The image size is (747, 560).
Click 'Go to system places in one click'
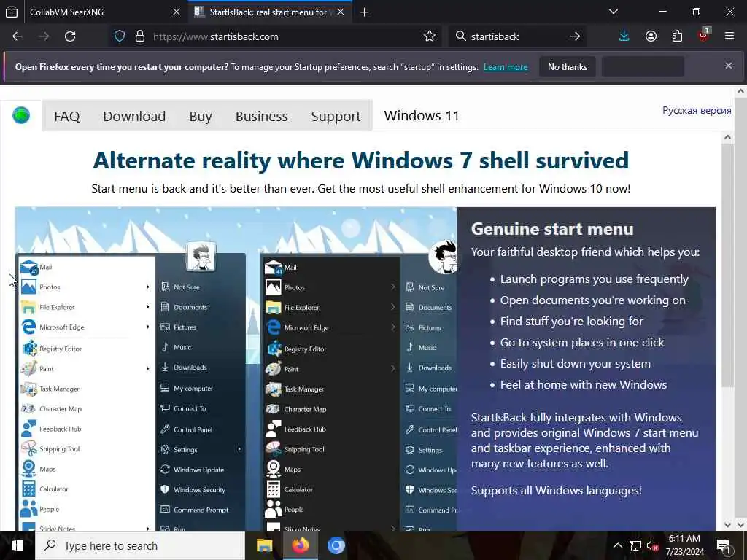tap(581, 343)
